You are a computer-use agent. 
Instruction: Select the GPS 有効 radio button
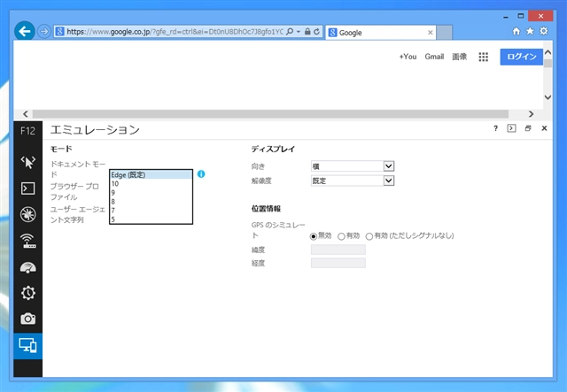click(341, 236)
